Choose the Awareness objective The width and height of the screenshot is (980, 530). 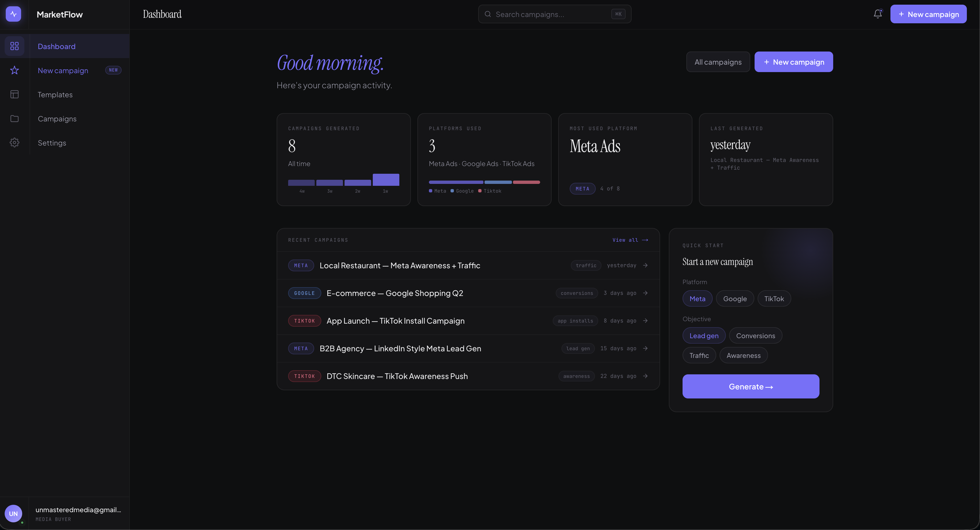pyautogui.click(x=743, y=355)
